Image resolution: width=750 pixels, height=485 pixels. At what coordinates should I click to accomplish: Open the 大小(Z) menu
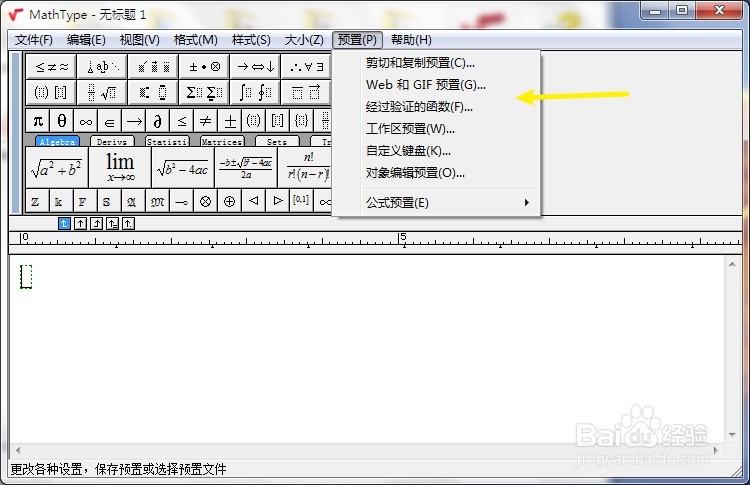[x=304, y=40]
